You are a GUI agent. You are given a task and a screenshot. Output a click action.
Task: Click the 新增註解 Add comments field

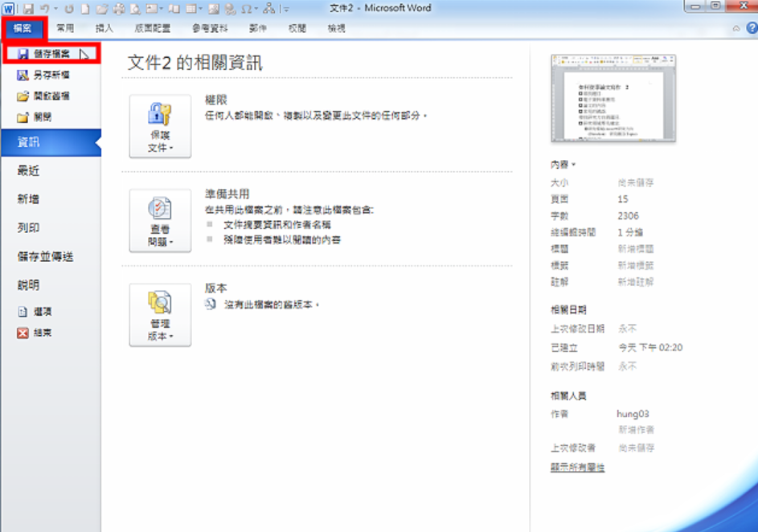(635, 282)
